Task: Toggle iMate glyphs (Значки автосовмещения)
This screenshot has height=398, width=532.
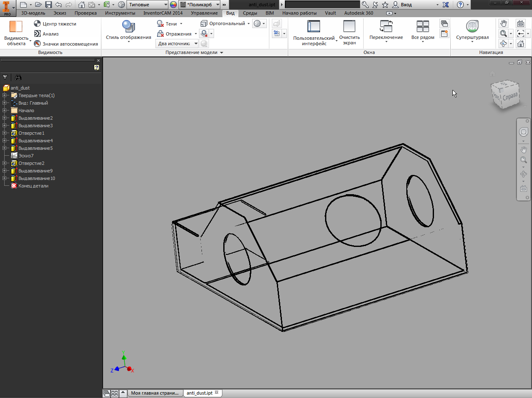Action: pyautogui.click(x=37, y=44)
